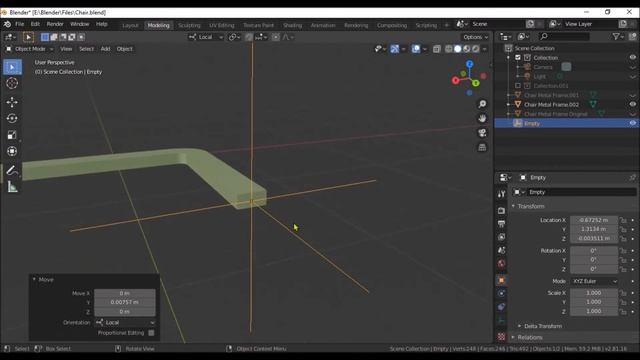Toggle the X-ray display icon
The image size is (640, 360).
[x=437, y=49]
